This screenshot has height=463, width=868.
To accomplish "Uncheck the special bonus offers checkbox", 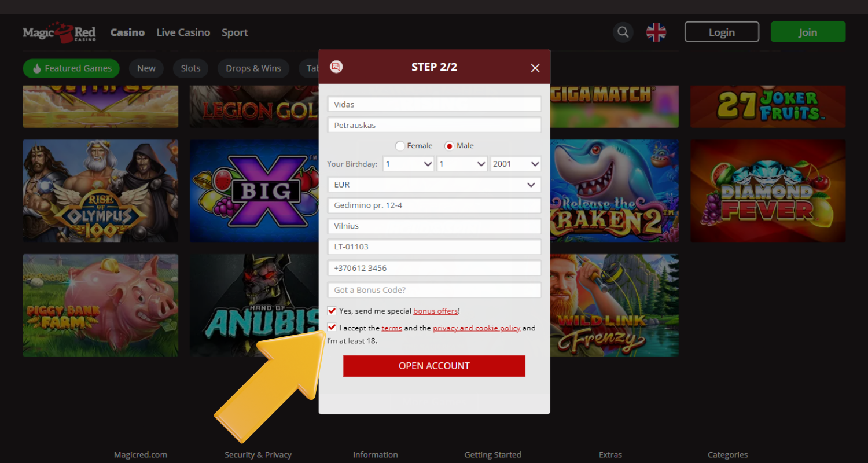I will pyautogui.click(x=332, y=311).
